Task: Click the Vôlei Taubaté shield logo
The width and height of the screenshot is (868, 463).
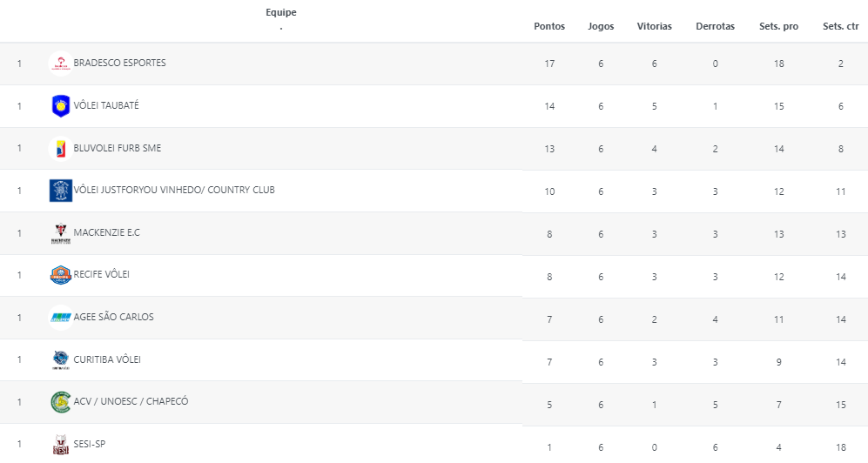Action: point(60,106)
